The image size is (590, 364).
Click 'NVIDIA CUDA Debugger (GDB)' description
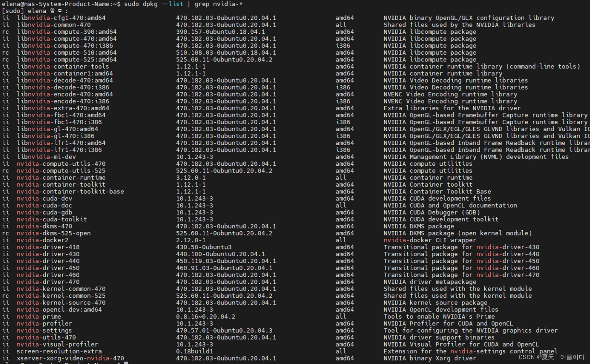coord(432,213)
